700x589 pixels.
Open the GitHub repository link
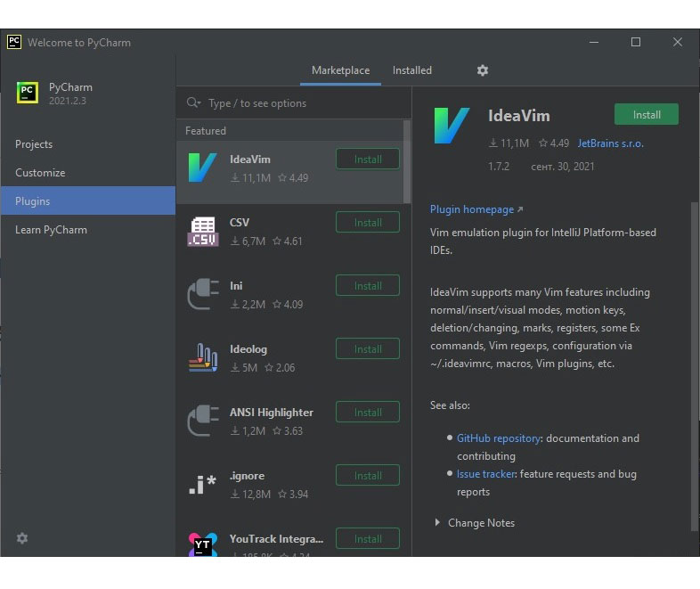[x=498, y=438]
